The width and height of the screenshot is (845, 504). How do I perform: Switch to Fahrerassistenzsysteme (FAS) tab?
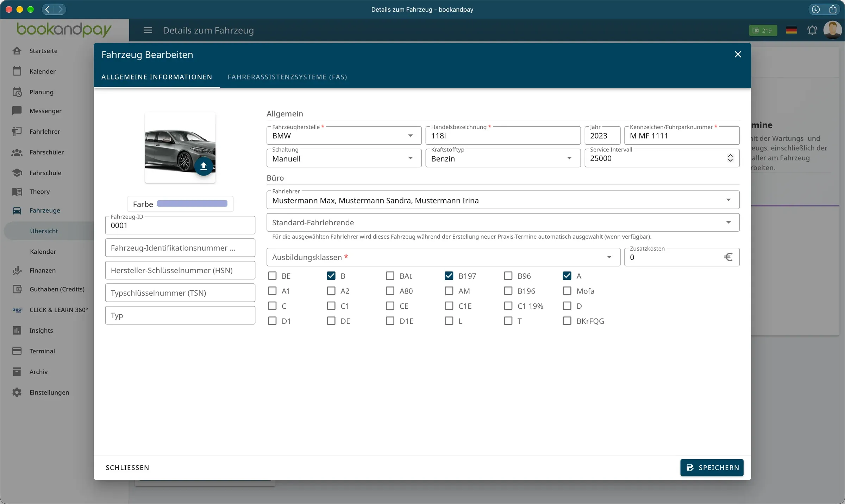(x=287, y=77)
